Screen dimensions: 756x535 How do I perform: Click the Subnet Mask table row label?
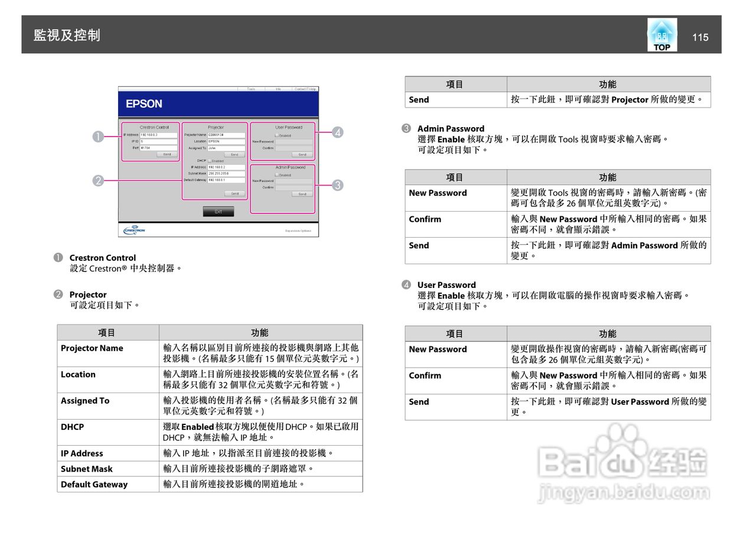click(87, 469)
